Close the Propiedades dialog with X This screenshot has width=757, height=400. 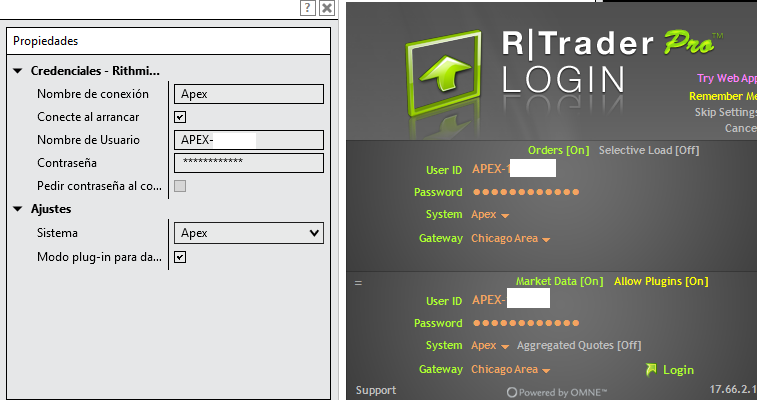coord(327,8)
